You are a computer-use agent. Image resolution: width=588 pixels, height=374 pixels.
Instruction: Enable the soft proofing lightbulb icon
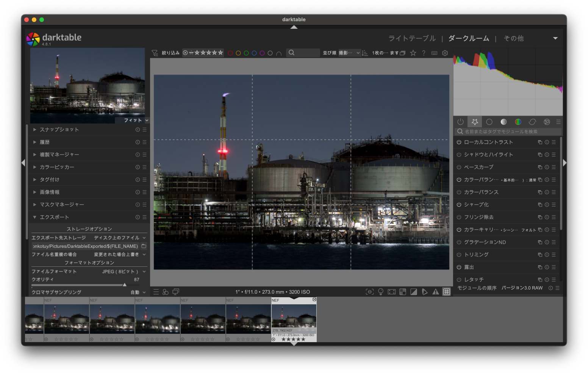coord(381,292)
